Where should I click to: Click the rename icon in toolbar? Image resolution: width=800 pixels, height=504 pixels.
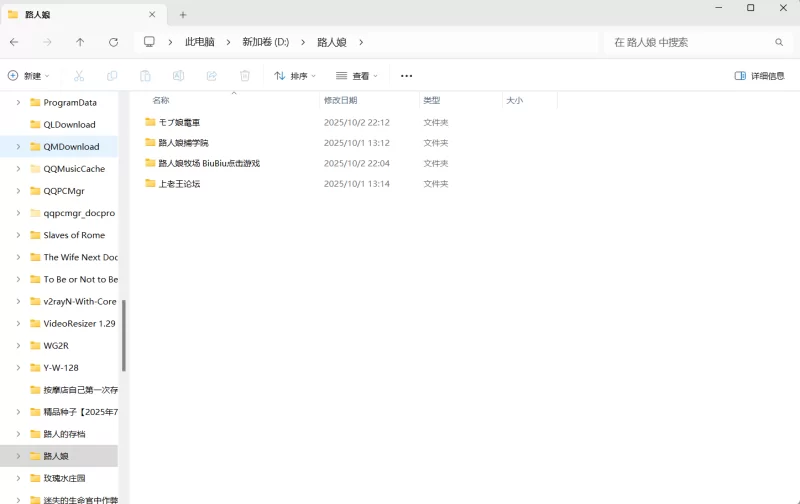tap(179, 76)
